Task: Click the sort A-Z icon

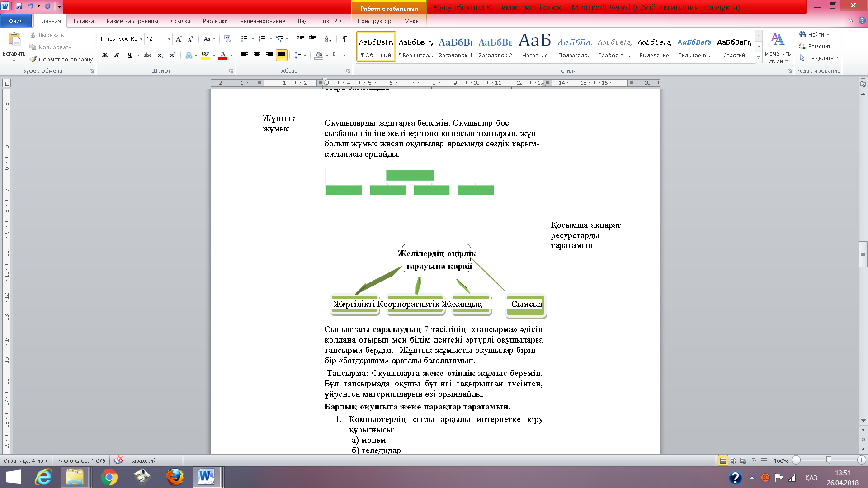Action: point(328,39)
